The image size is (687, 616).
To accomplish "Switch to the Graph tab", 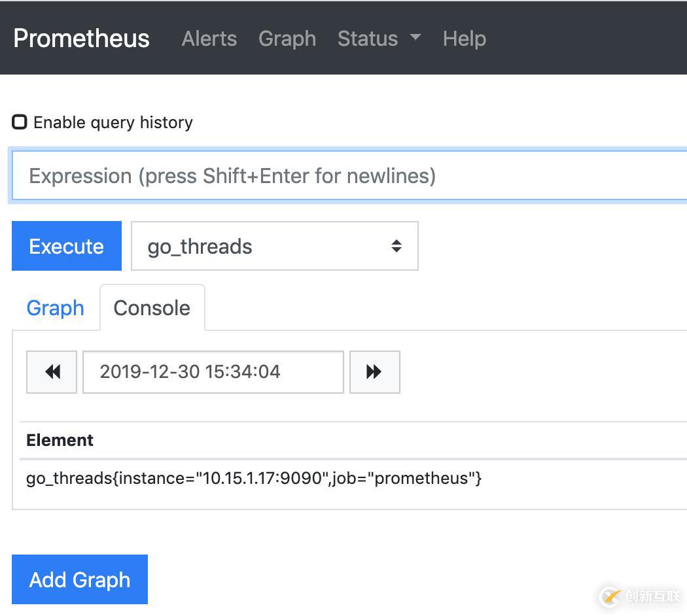I will pos(55,307).
